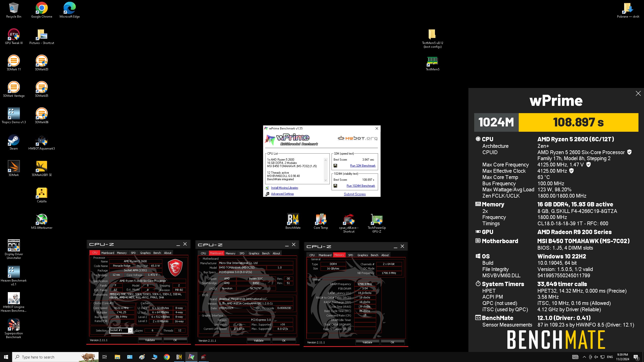Click the BenchMate taskbar icon
The height and width of the screenshot is (362, 644).
click(x=179, y=357)
